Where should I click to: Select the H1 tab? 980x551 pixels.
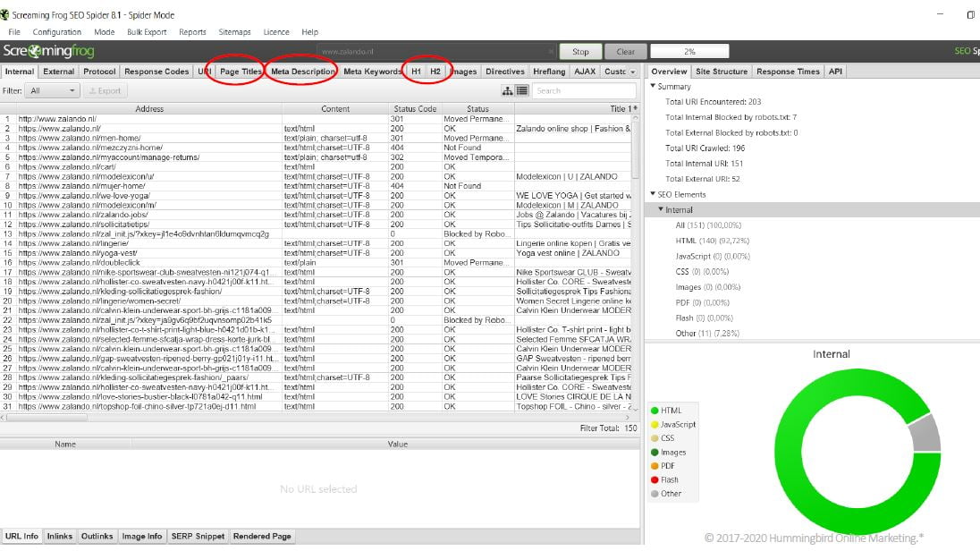(417, 72)
